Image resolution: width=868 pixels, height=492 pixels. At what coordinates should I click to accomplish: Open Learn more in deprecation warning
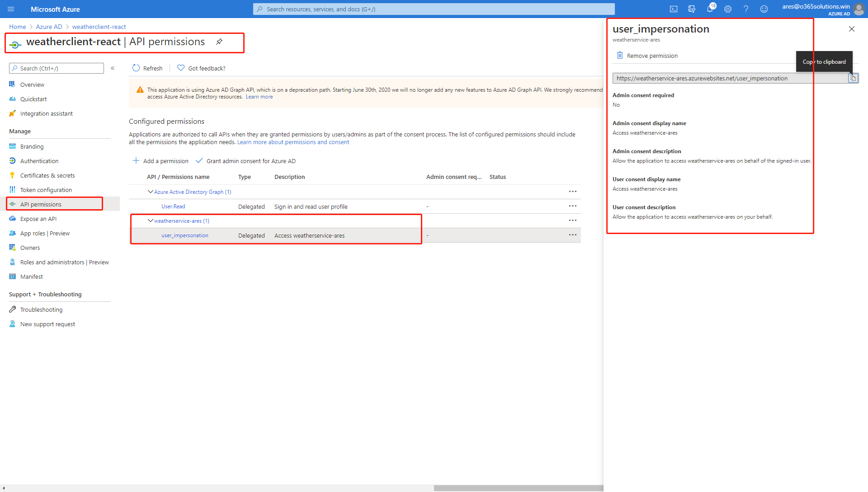tap(259, 97)
